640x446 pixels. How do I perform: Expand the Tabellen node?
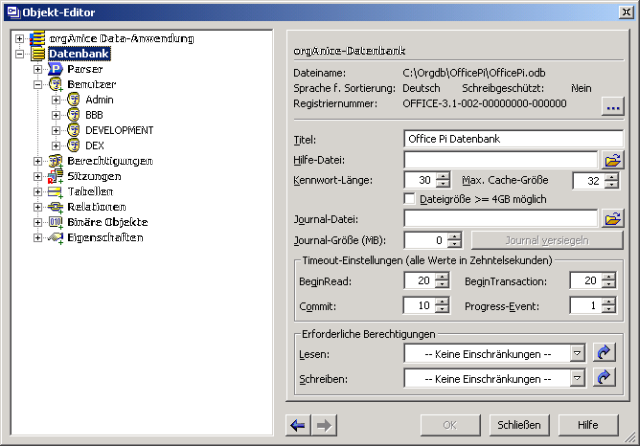(38, 191)
